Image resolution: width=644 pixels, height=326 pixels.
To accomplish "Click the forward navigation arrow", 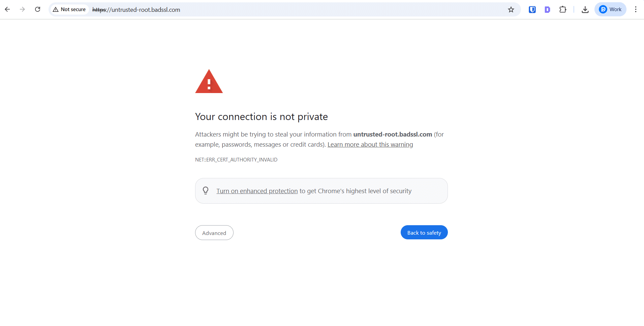I will (22, 9).
